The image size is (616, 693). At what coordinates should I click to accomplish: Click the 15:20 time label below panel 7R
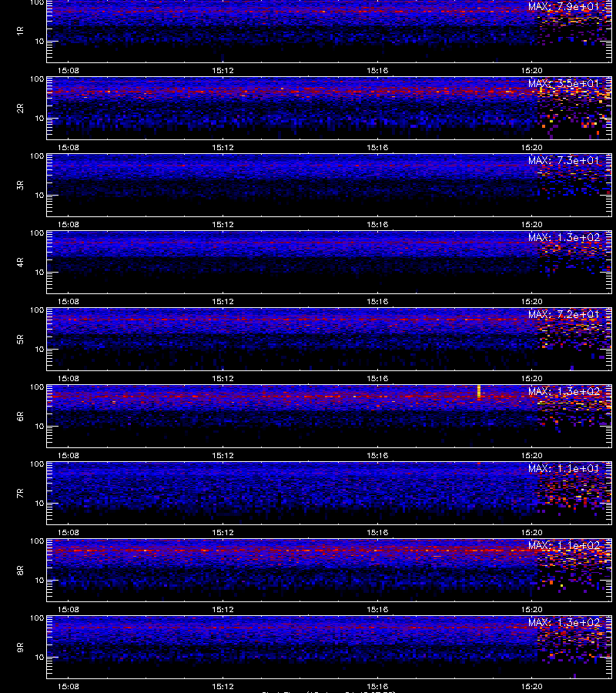[x=531, y=532]
